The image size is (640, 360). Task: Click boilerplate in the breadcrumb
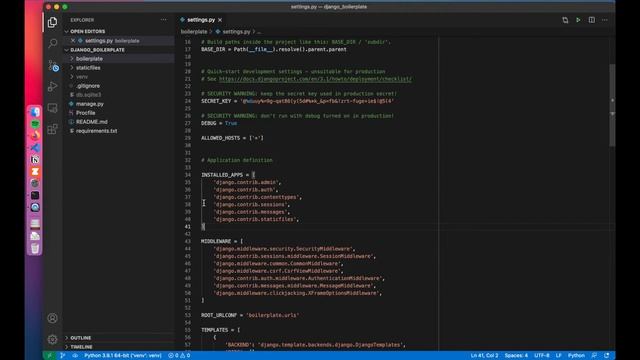tap(194, 31)
